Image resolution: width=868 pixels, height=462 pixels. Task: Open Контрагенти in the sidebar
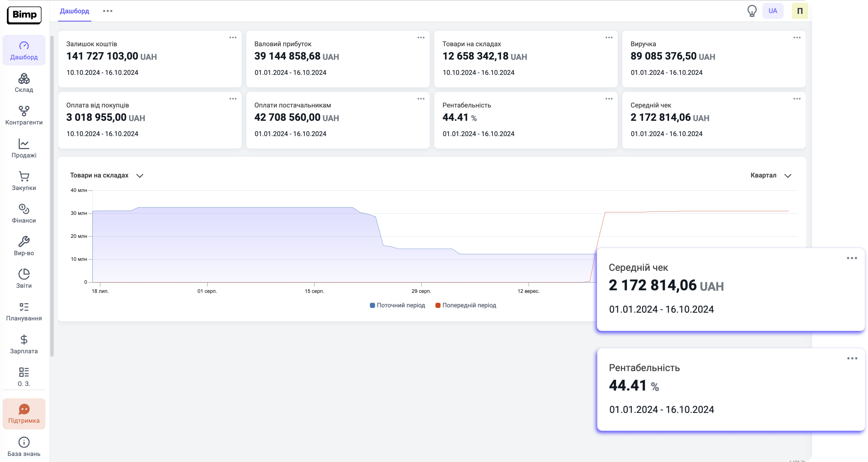click(24, 116)
